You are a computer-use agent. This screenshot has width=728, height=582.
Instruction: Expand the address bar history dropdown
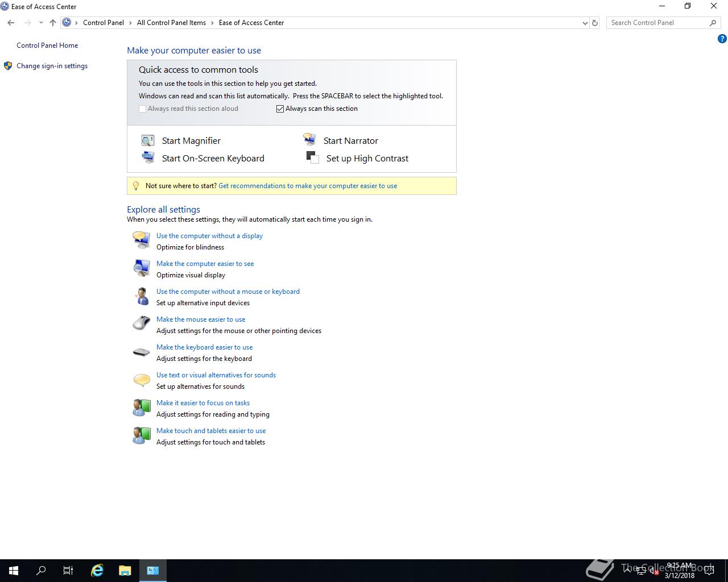[585, 23]
